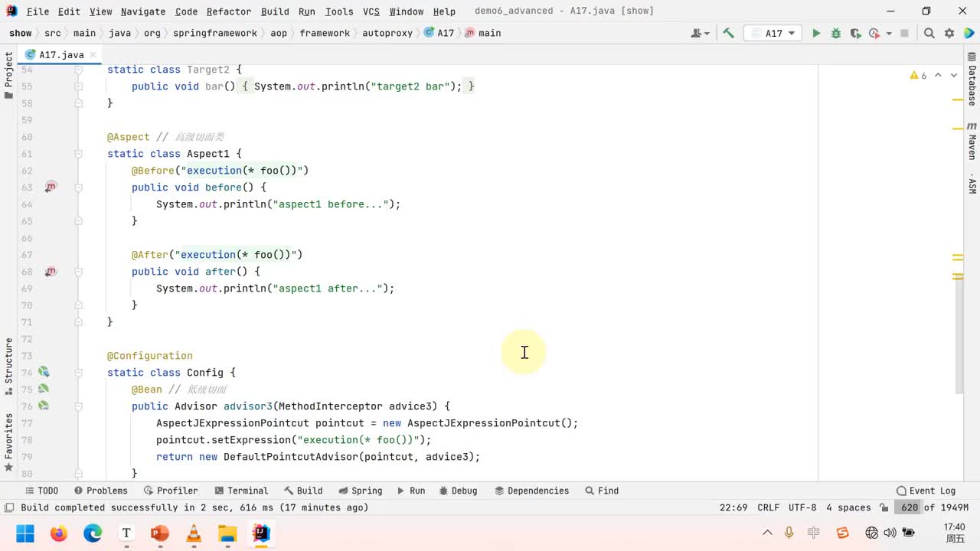
Task: Click the Profile run icon
Action: 874,33
